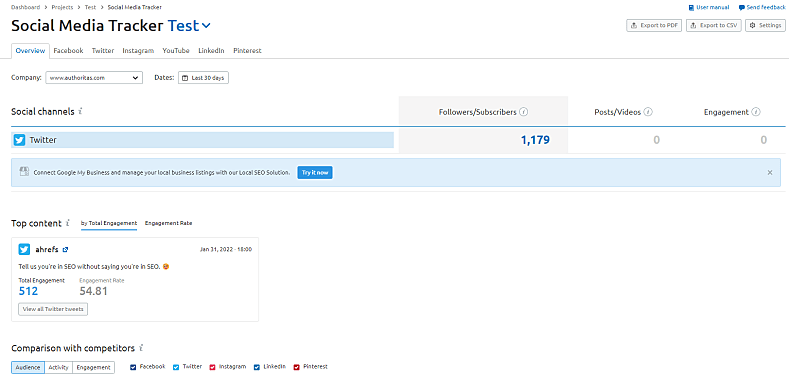This screenshot has height=381, width=789.
Task: Switch comparison to Engagement
Action: click(x=94, y=367)
